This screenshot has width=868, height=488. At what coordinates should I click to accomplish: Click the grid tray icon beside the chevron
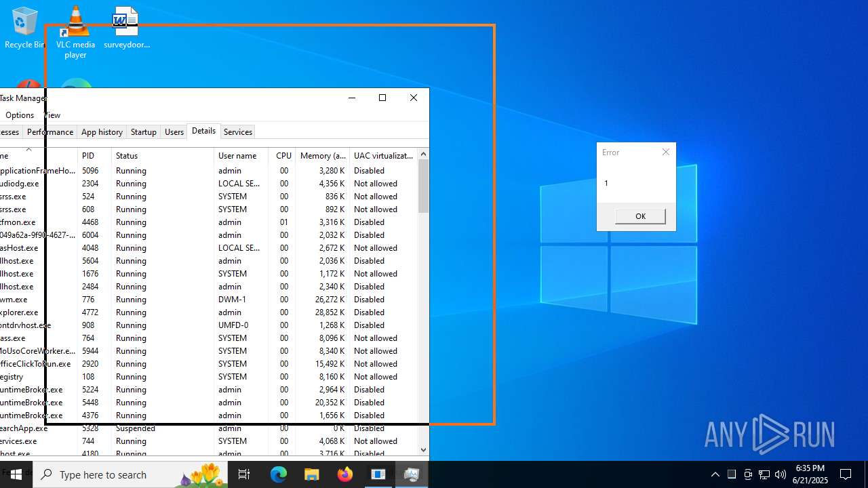(x=732, y=474)
